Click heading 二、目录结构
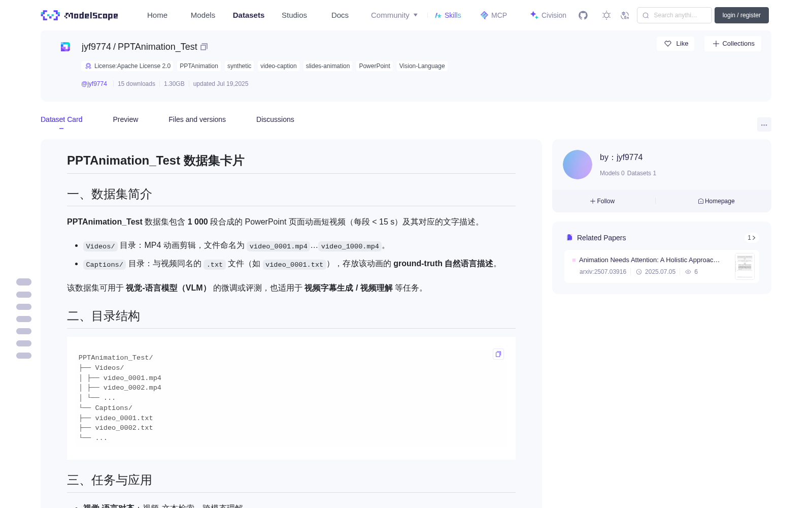Image resolution: width=812 pixels, height=508 pixels. click(x=104, y=316)
